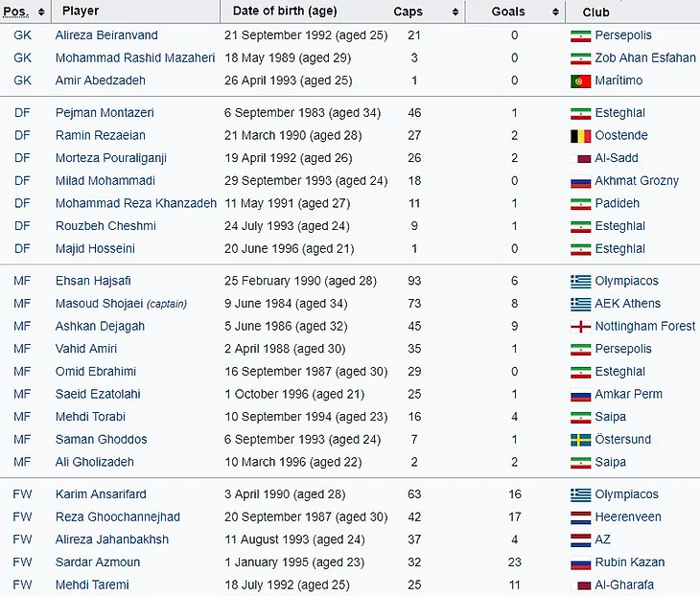This screenshot has width=700, height=596.
Task: Sort table by Pos. column arrows
Action: click(x=41, y=11)
